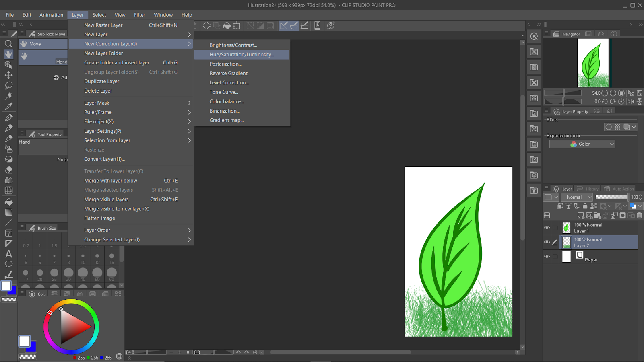This screenshot has height=362, width=644.
Task: Select the Eyedropper tool
Action: tap(8, 107)
